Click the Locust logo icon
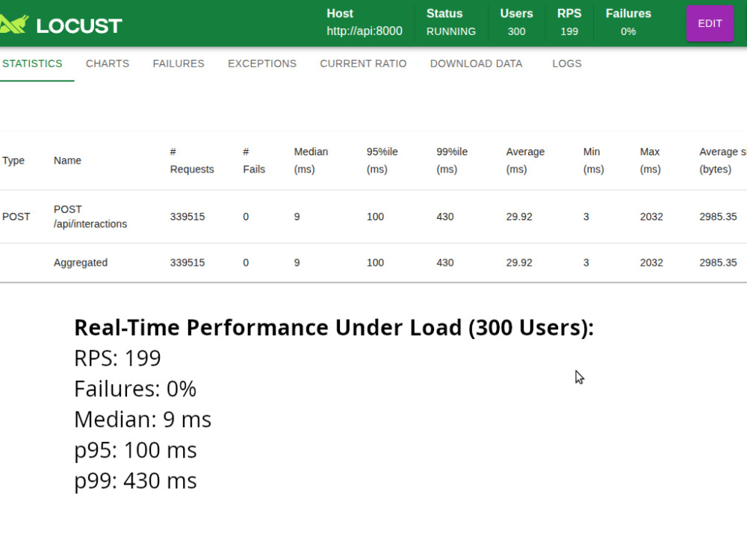This screenshot has height=560, width=747. click(x=14, y=24)
